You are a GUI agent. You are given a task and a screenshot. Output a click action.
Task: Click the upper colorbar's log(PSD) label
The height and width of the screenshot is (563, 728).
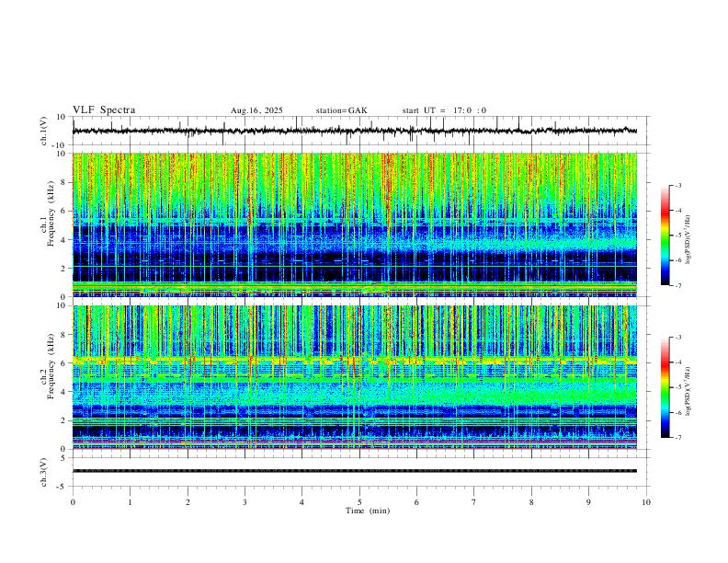click(x=688, y=240)
